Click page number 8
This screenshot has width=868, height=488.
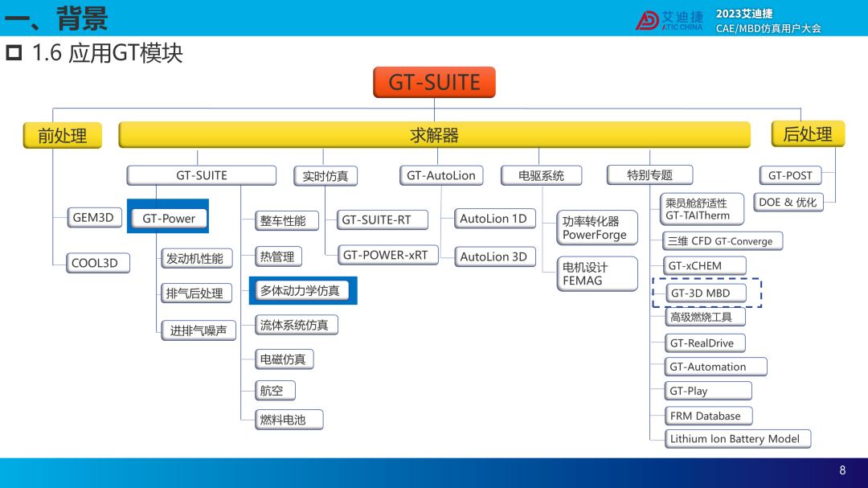point(842,470)
